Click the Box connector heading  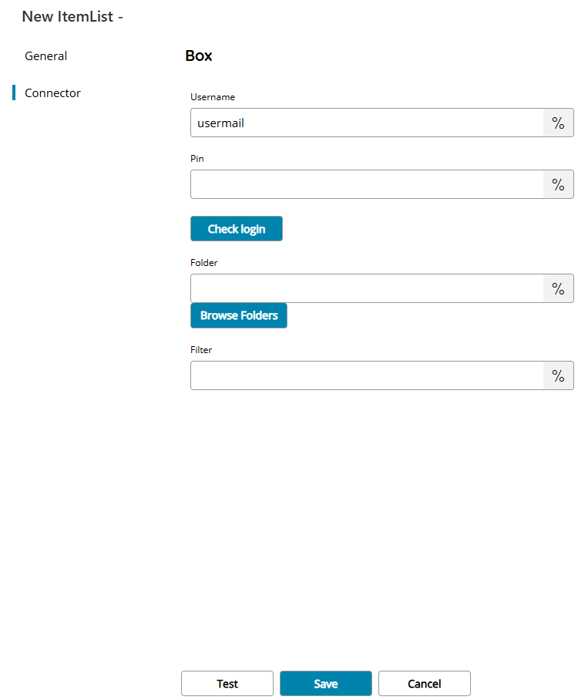199,56
